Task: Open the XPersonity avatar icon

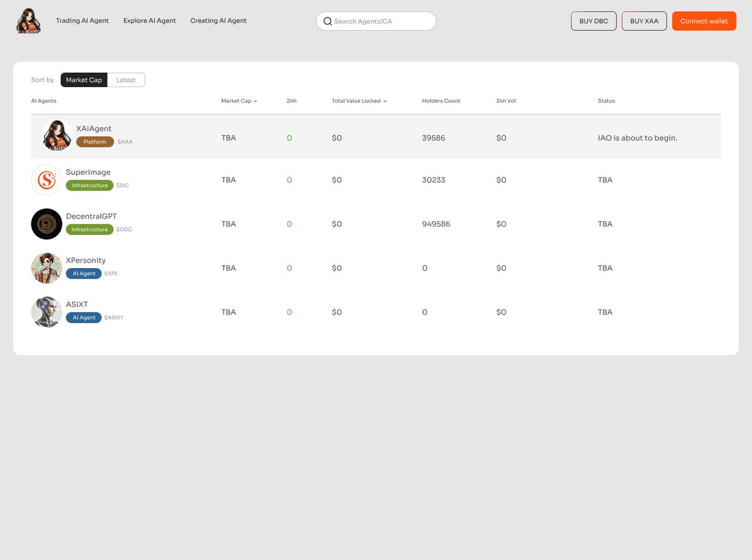Action: click(x=47, y=268)
